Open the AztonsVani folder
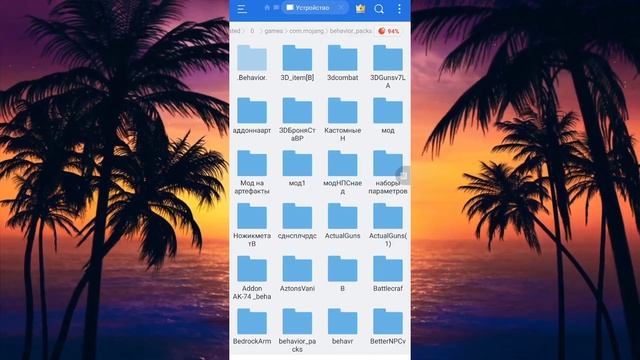Screen dimensions: 640x360 click(x=297, y=274)
